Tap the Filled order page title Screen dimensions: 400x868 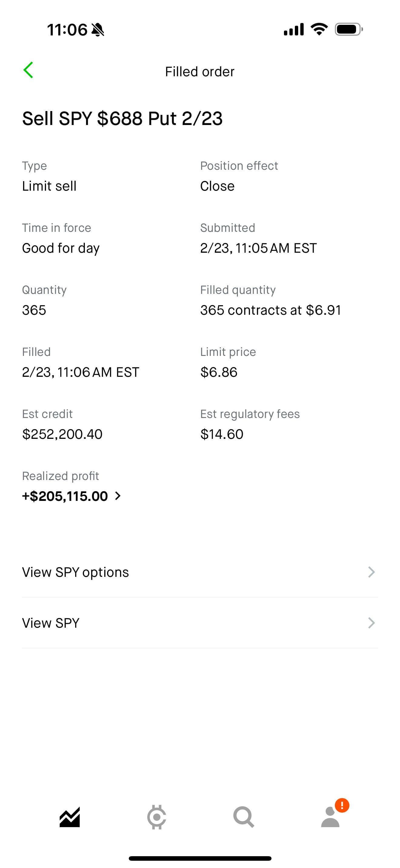(200, 71)
